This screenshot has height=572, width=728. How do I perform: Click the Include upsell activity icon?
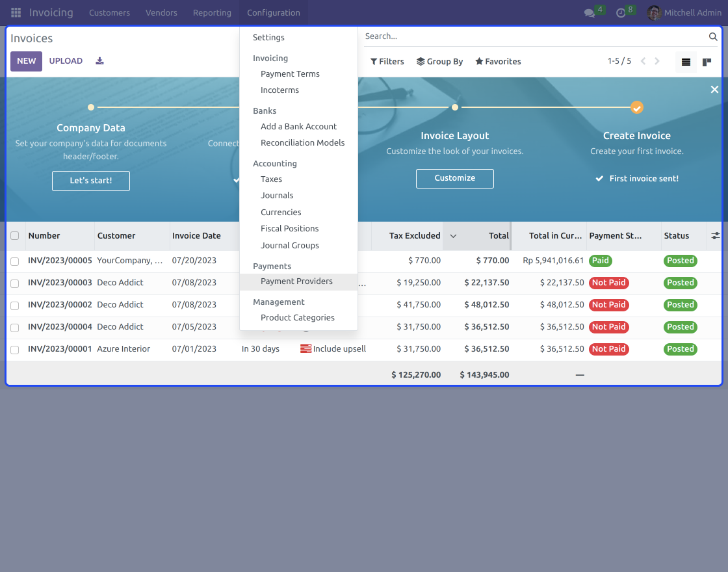tap(305, 348)
